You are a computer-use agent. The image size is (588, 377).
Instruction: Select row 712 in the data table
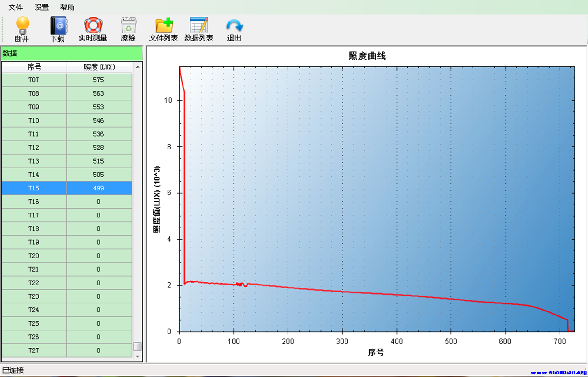[x=67, y=147]
